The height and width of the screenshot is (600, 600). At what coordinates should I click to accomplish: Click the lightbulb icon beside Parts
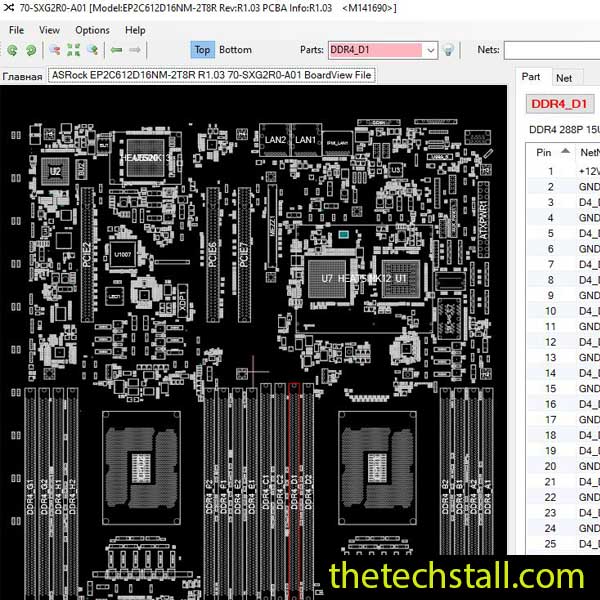click(x=449, y=50)
